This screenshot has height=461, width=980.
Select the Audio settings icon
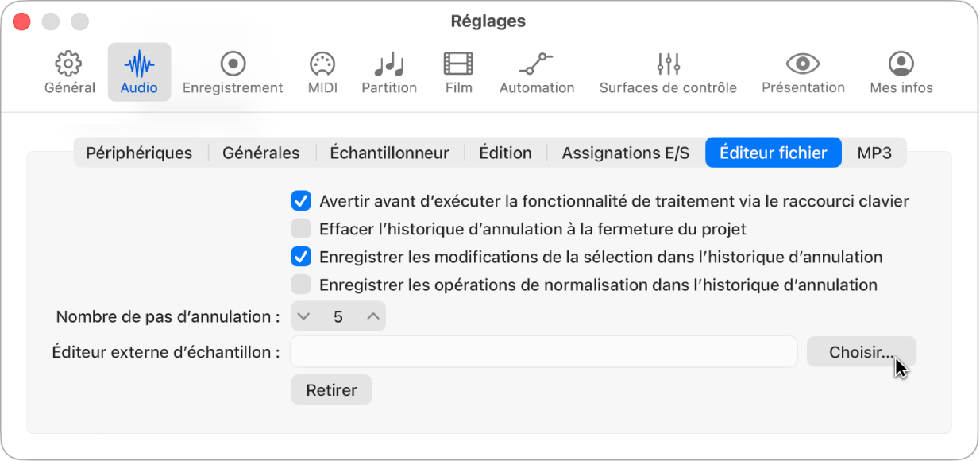click(139, 72)
